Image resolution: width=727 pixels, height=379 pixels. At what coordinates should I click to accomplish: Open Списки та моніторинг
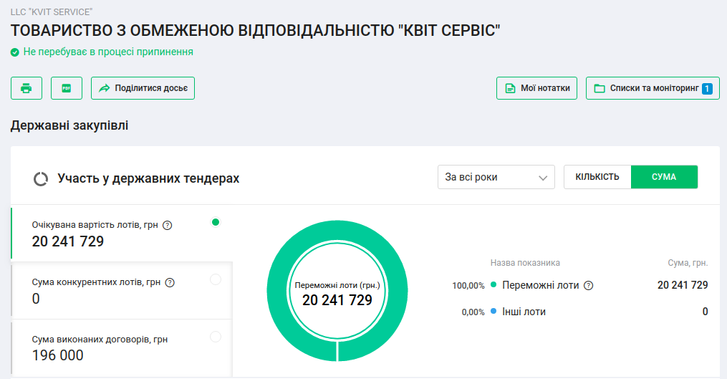(653, 88)
